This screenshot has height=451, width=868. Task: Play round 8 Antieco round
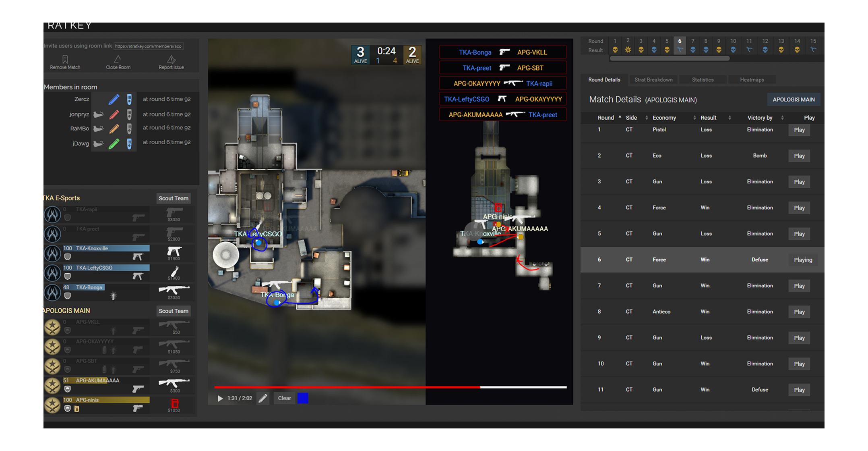tap(799, 312)
